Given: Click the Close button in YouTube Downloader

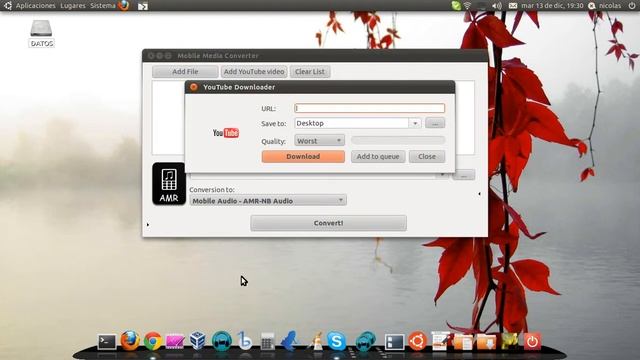Looking at the screenshot, I should 427,156.
